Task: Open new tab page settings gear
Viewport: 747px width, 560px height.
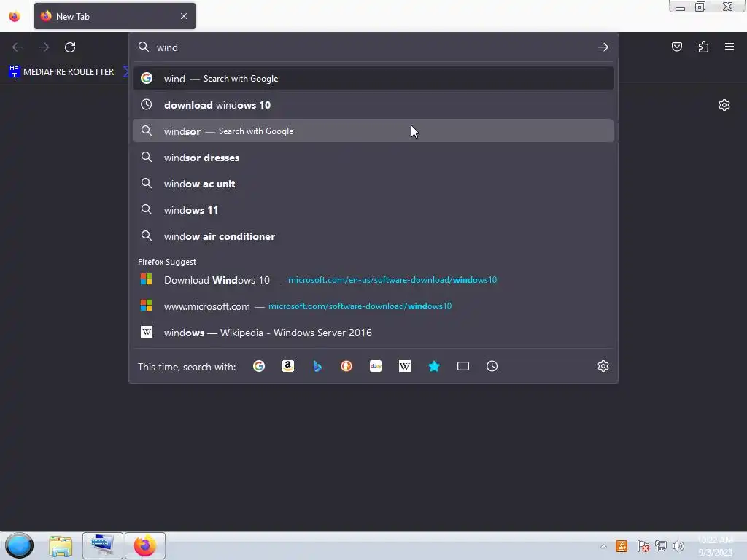Action: 724,105
